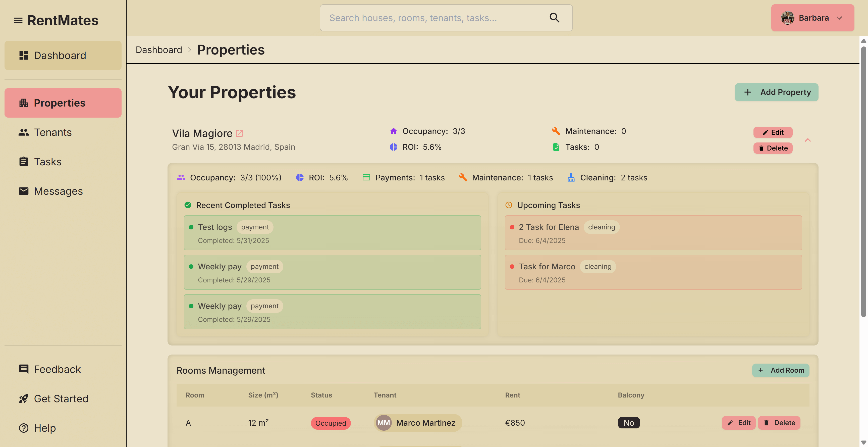The height and width of the screenshot is (447, 868).
Task: Click Add Room in Rooms Management
Action: [781, 370]
